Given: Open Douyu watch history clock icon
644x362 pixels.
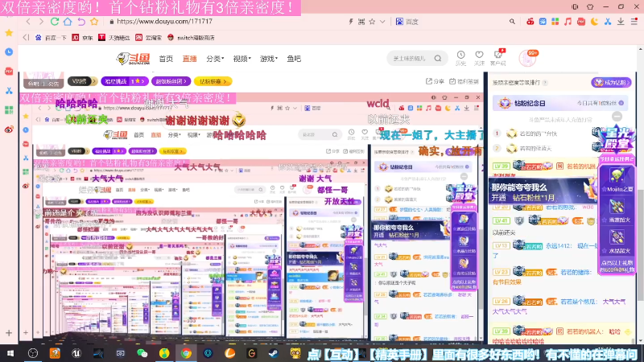Looking at the screenshot, I should 460,58.
